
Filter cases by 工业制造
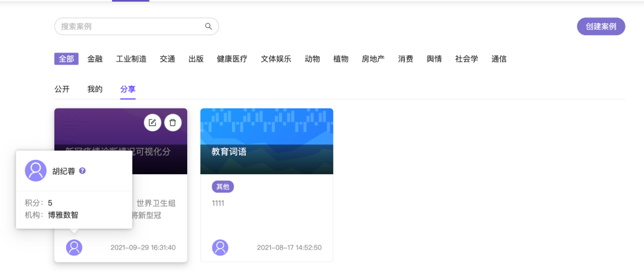coord(131,59)
